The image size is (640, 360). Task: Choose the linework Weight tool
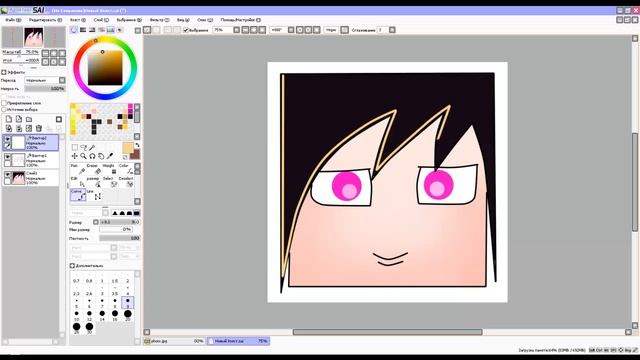(109, 169)
